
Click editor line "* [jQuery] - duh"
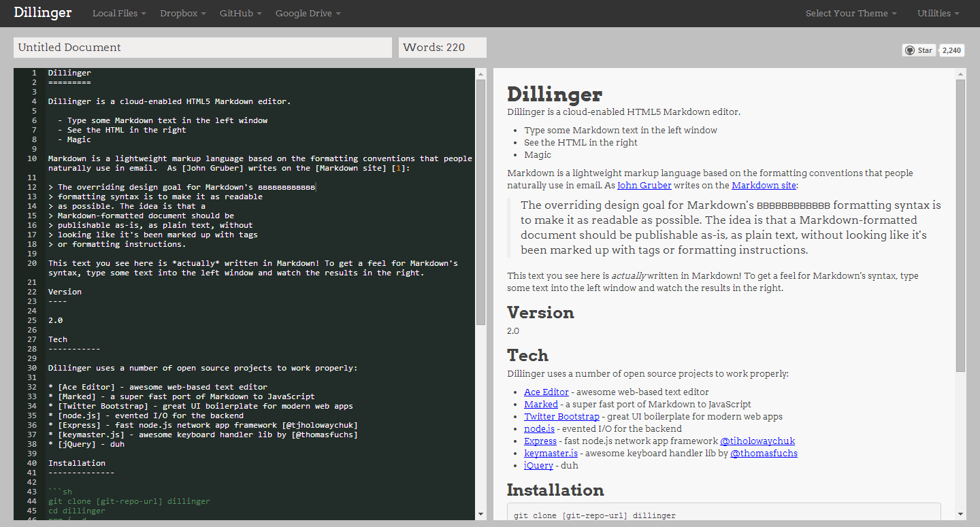[86, 444]
